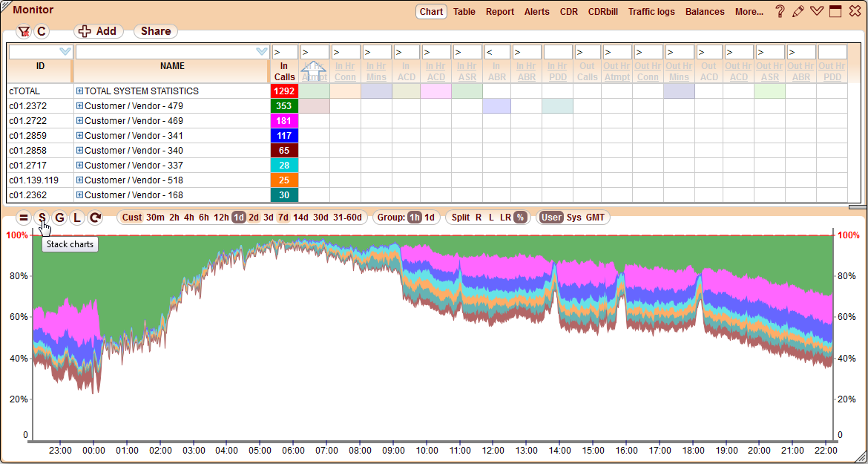Click the Add button
Screen dimensions: 868x464
pos(98,31)
